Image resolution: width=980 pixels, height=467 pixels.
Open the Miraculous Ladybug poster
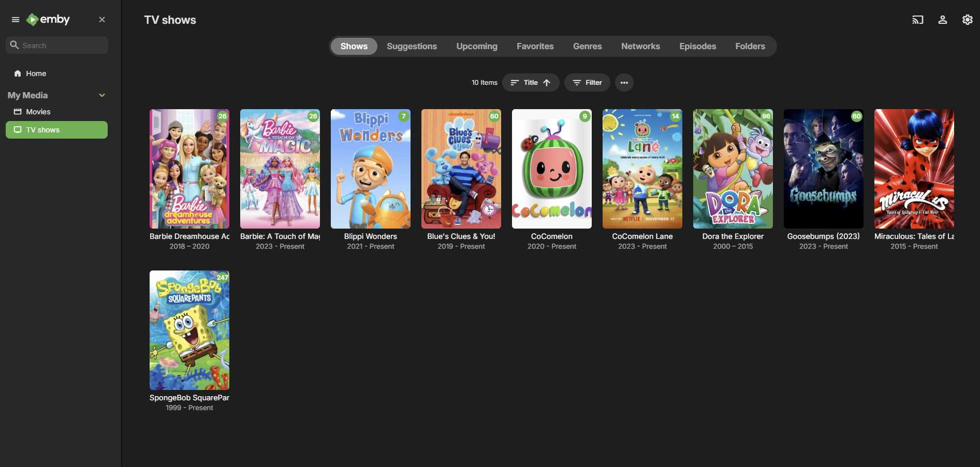pyautogui.click(x=914, y=169)
